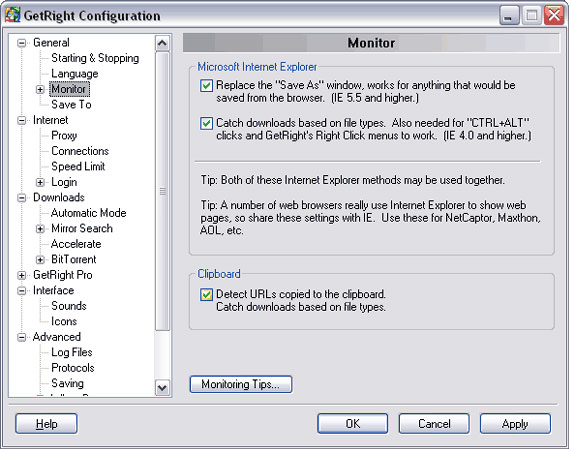
Task: Select the Advanced category label
Action: 57,337
